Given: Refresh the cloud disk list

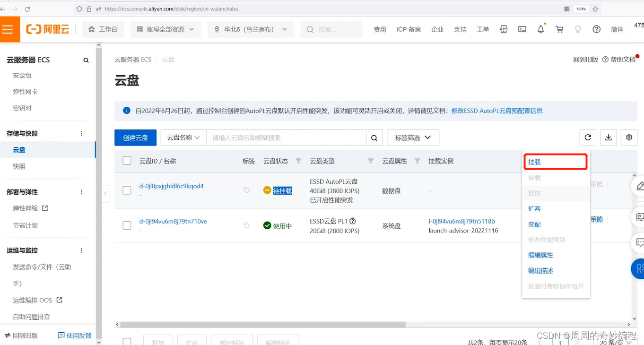Looking at the screenshot, I should click(x=588, y=138).
